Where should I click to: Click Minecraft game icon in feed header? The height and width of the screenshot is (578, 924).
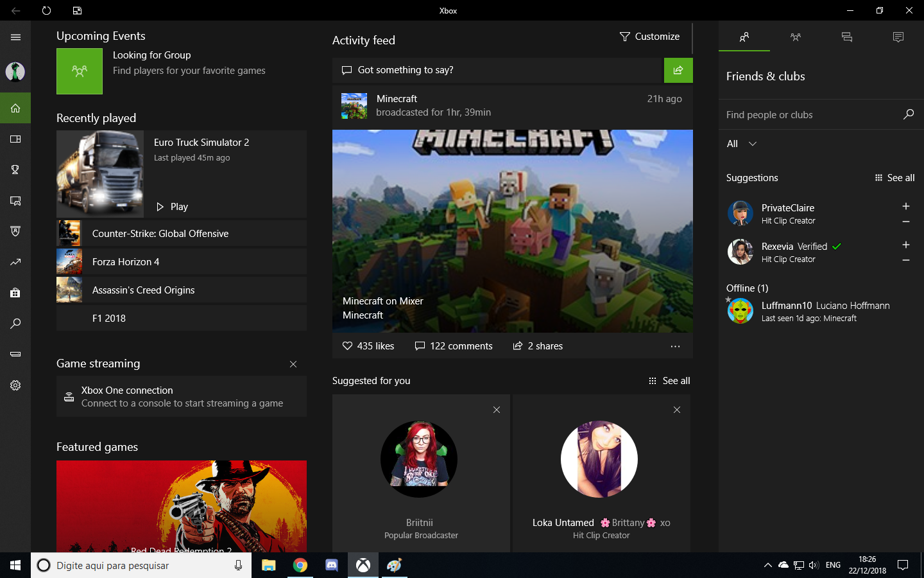click(x=354, y=106)
